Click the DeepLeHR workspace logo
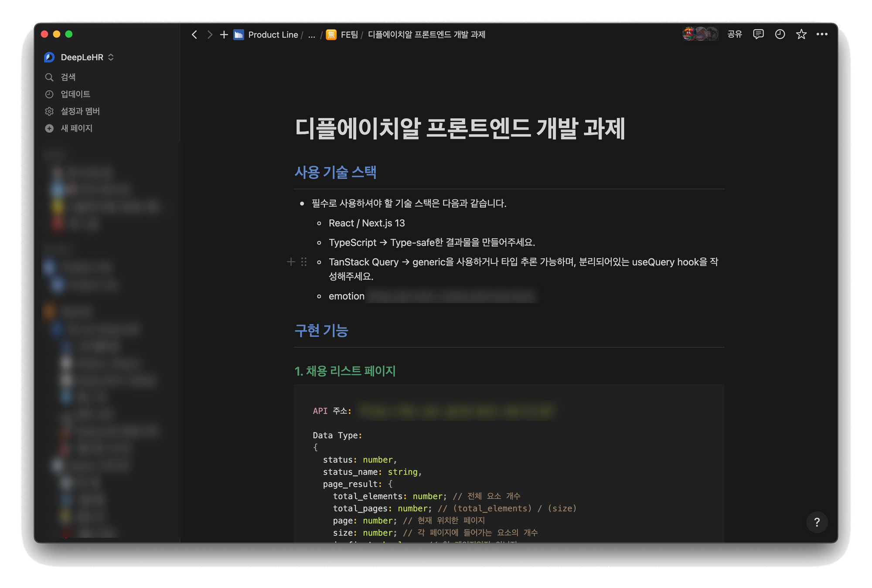The height and width of the screenshot is (588, 872). pyautogui.click(x=49, y=57)
